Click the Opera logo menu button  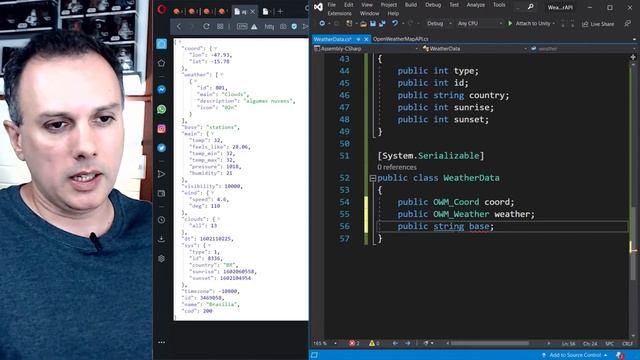coord(162,9)
